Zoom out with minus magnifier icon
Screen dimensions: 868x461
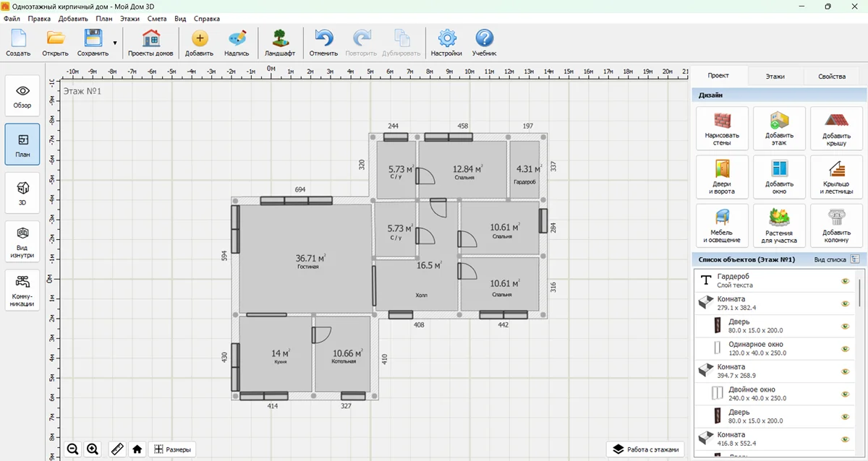tap(72, 449)
